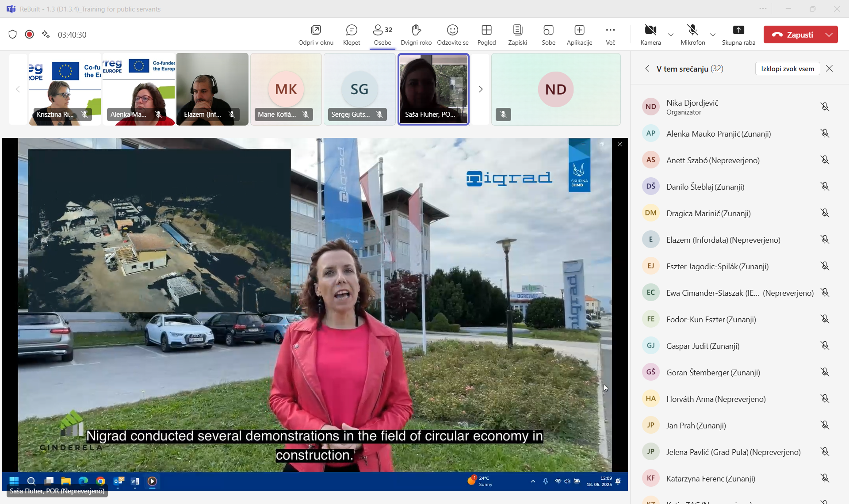Image resolution: width=849 pixels, height=504 pixels.
Task: Mute everyone with Izklopi zvok vsem
Action: point(788,69)
